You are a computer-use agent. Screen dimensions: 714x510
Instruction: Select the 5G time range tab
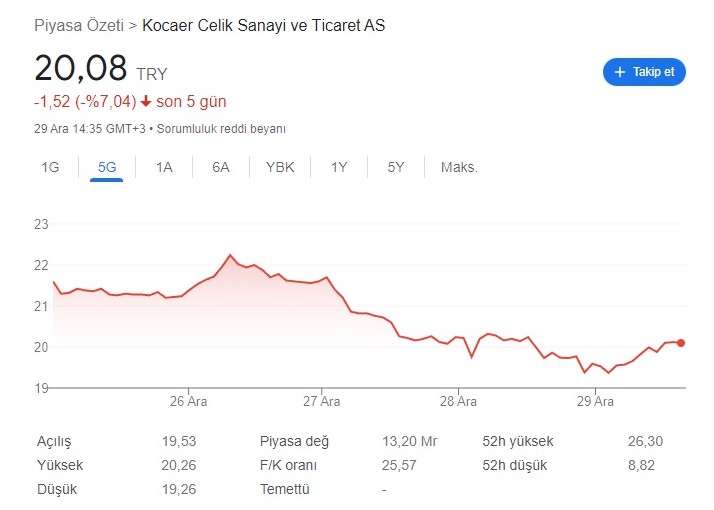pyautogui.click(x=107, y=167)
